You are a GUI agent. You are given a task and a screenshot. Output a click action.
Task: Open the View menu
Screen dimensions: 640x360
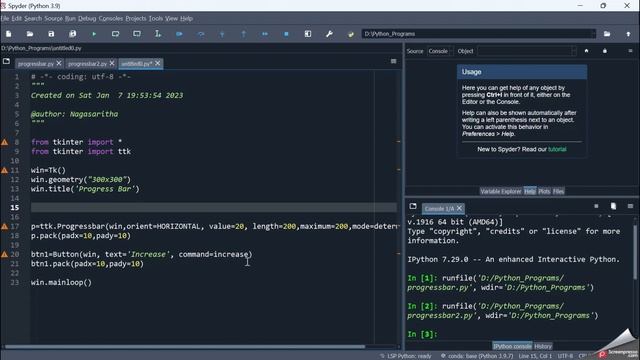(171, 18)
